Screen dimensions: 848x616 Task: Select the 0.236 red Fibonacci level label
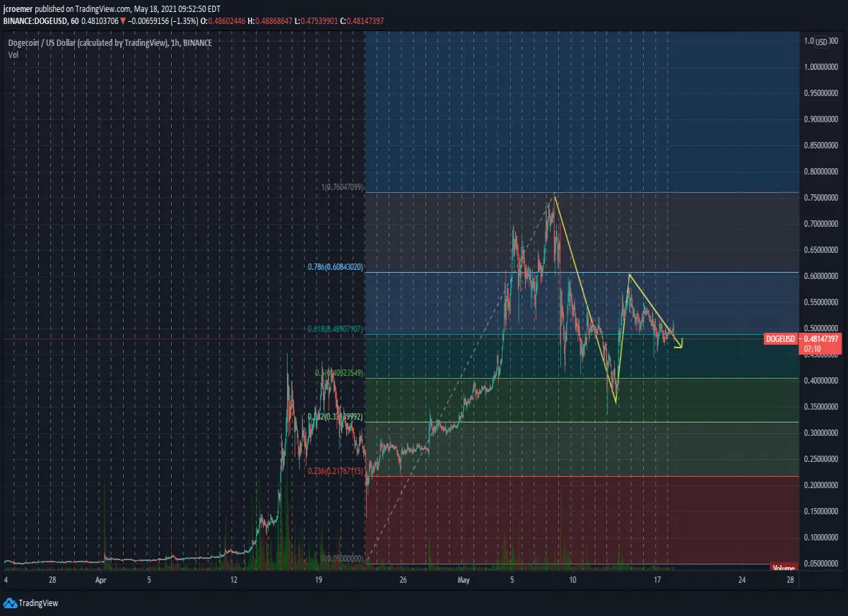click(336, 470)
